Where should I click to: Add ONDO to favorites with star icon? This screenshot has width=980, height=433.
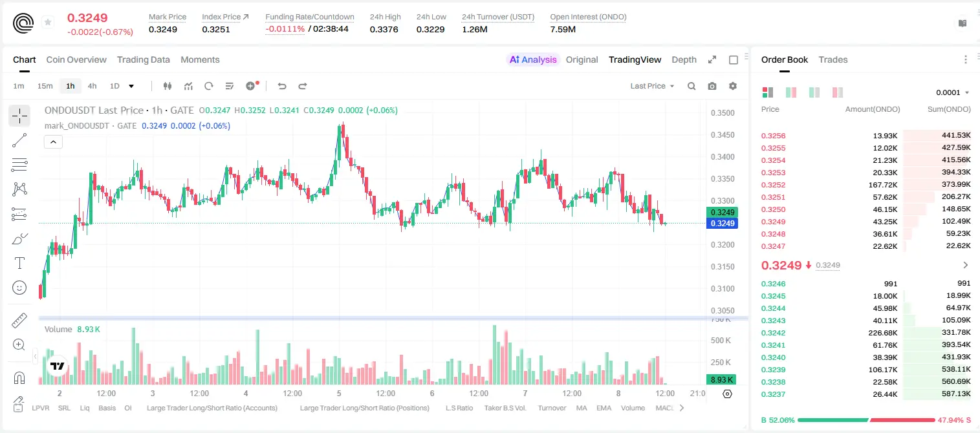pos(48,23)
